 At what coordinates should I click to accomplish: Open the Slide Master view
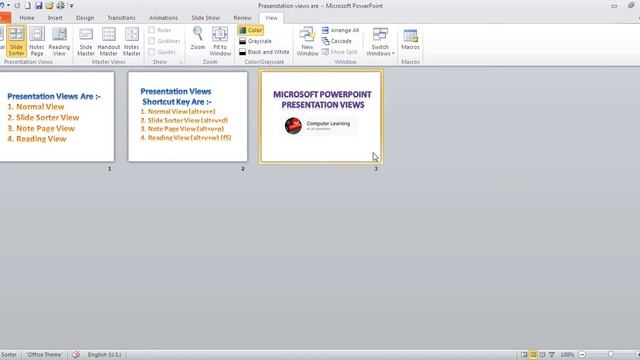[x=86, y=41]
